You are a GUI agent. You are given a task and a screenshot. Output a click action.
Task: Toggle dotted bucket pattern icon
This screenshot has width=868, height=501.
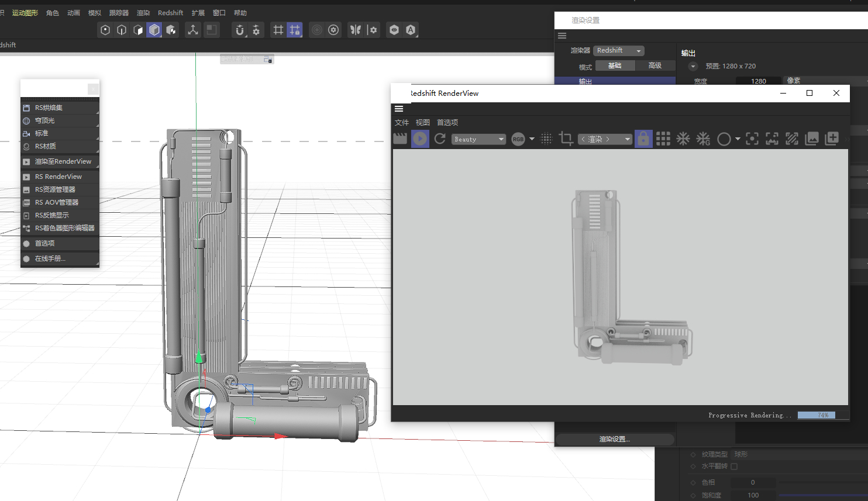546,139
